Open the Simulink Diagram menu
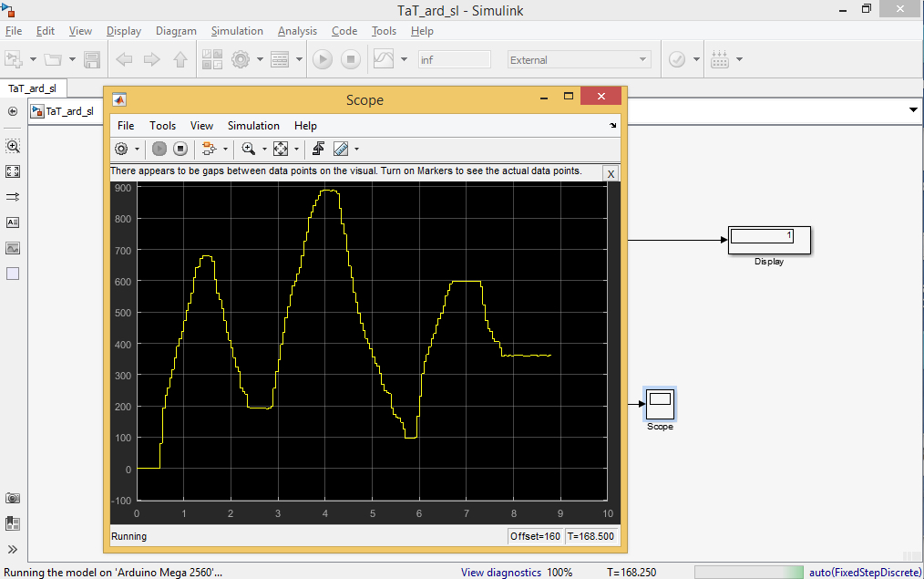 (176, 31)
